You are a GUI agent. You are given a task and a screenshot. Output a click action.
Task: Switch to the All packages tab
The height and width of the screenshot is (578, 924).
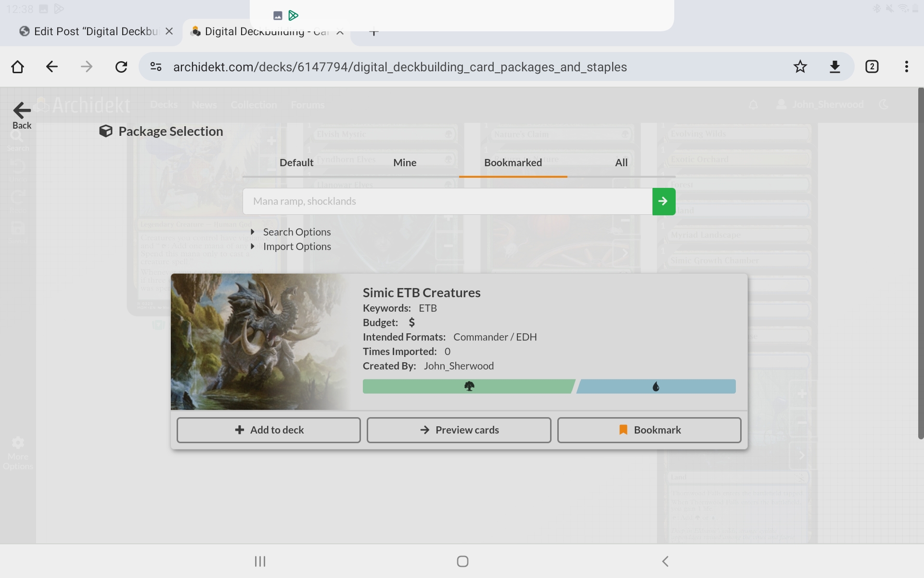pos(621,163)
